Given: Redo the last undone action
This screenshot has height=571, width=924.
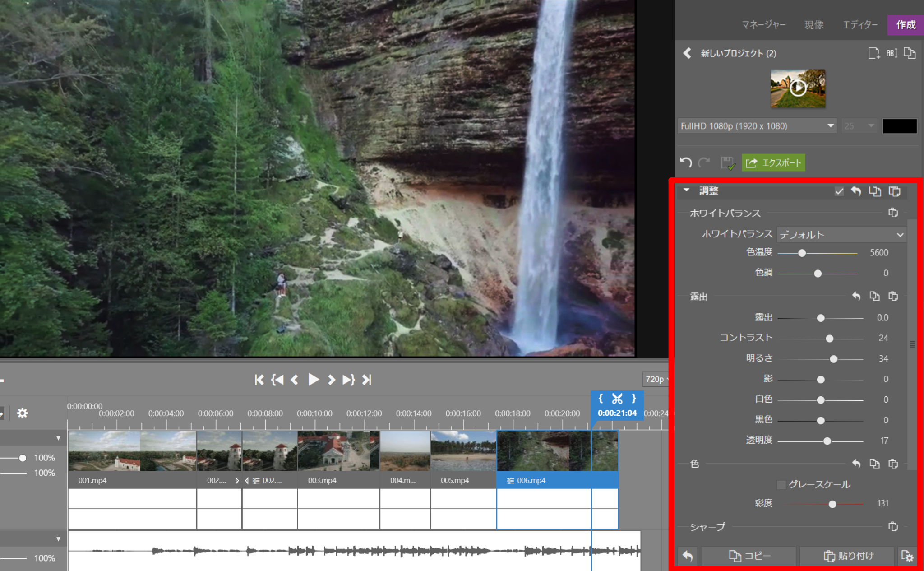Looking at the screenshot, I should 704,162.
